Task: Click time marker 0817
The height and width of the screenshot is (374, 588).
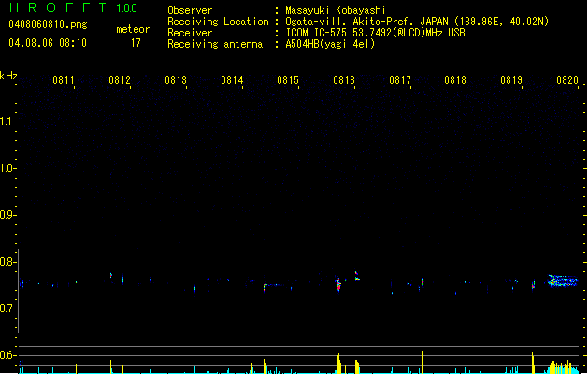Action: [400, 80]
